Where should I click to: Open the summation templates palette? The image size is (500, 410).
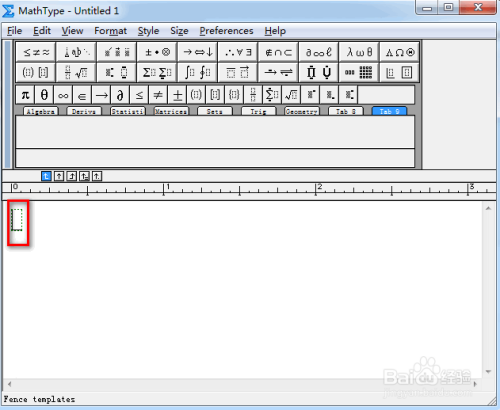(157, 72)
